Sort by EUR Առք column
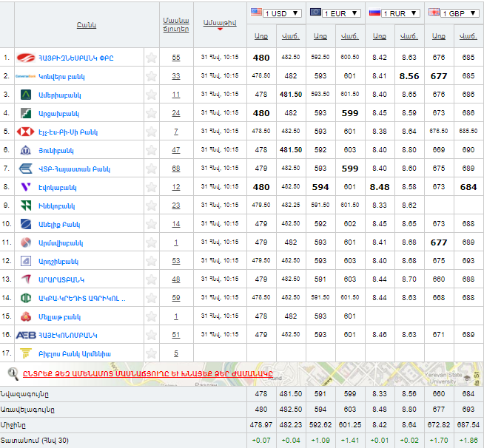Viewport: 484px width, 448px height. click(x=320, y=36)
